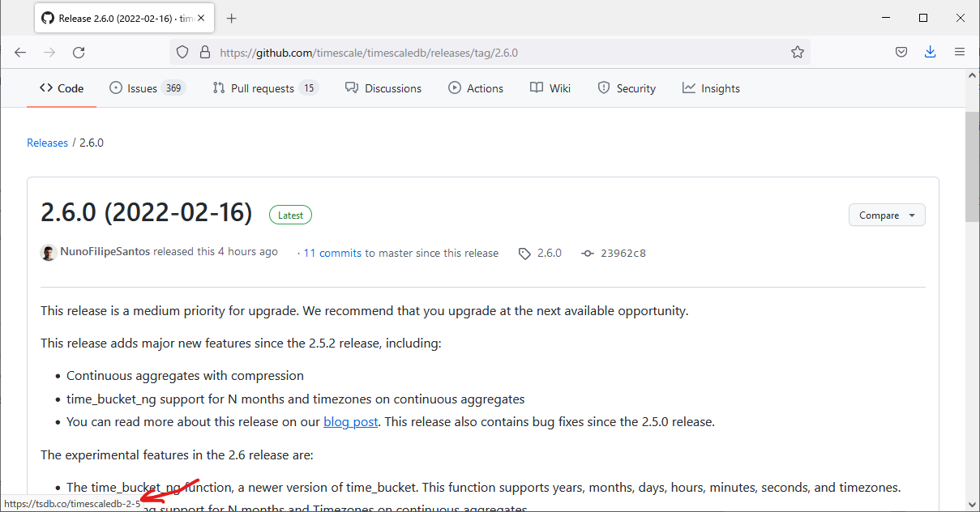Click the commit icon beside 23962c8

(588, 253)
